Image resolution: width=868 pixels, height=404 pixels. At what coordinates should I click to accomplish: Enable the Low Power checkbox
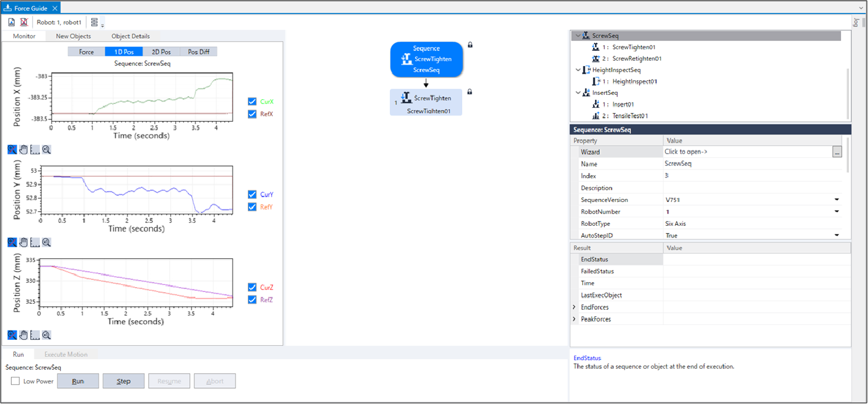[15, 381]
